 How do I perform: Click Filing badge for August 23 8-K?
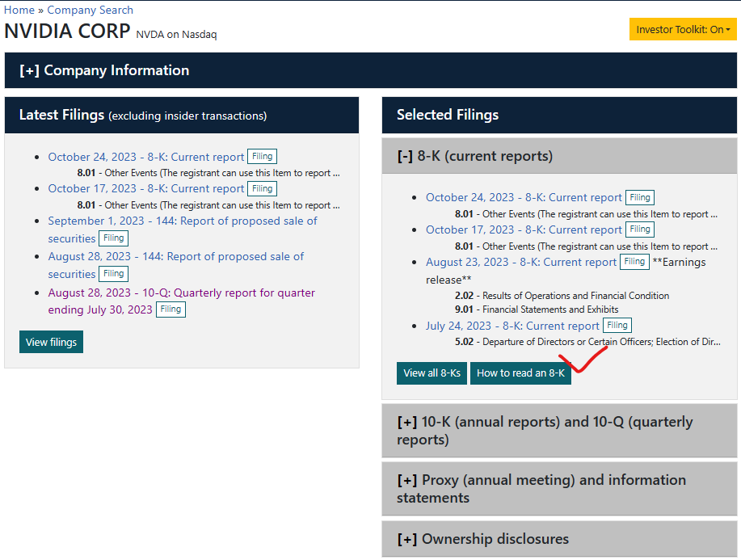pyautogui.click(x=634, y=261)
